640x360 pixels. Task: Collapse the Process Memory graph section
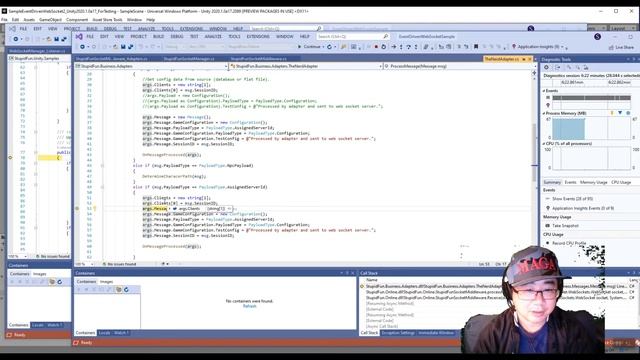point(544,113)
